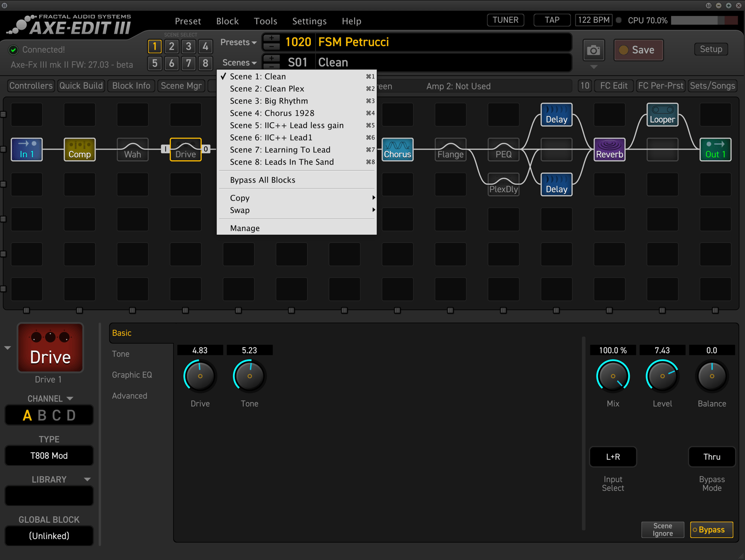Choose Scene 8: Leads In The Sand
The image size is (745, 560).
click(297, 162)
